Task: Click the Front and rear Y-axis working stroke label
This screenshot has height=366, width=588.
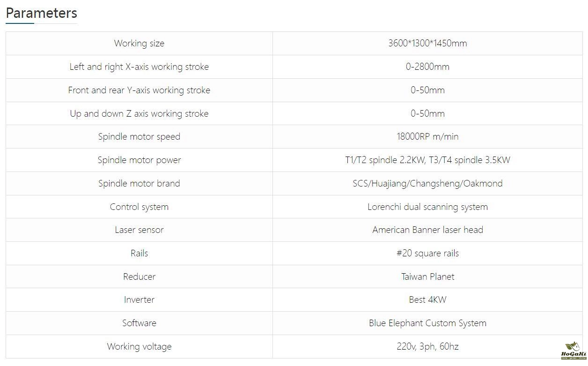Action: click(139, 90)
